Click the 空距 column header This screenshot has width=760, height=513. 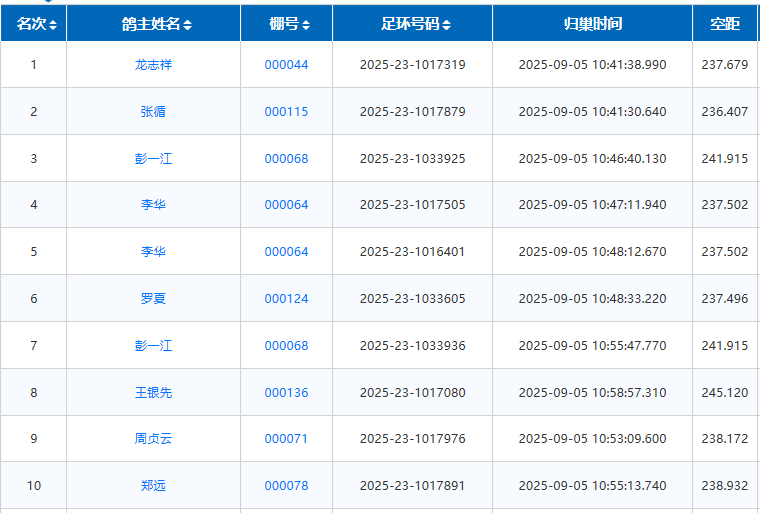(x=724, y=24)
